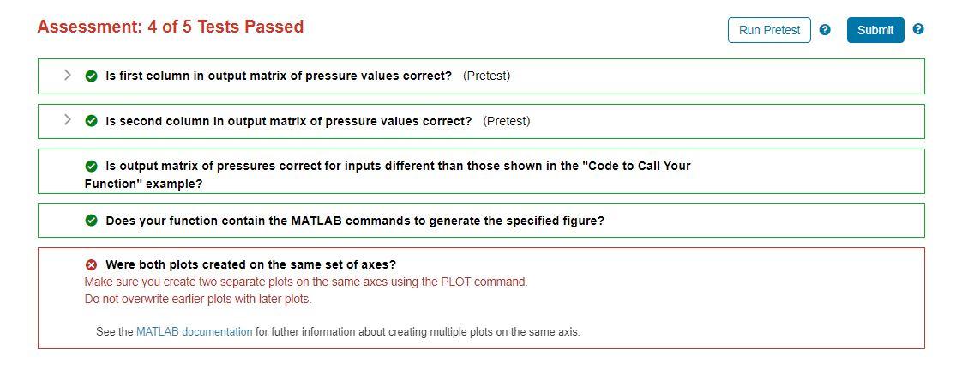Click the do not overwrite plots message
Viewport: 980px width, 388px height.
pos(198,299)
